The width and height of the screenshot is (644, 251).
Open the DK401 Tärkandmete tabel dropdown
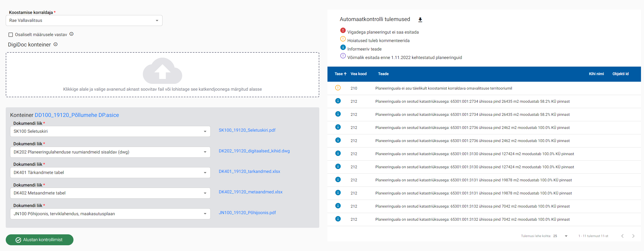(x=110, y=173)
